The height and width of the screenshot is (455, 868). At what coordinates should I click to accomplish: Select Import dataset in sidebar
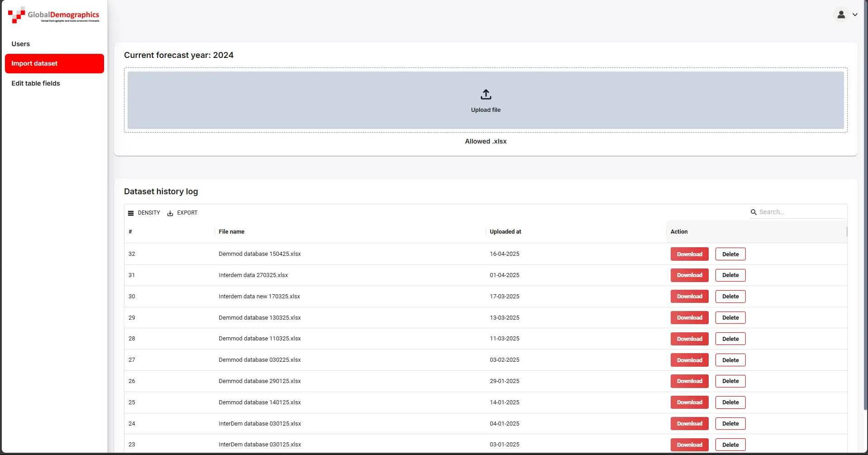54,63
